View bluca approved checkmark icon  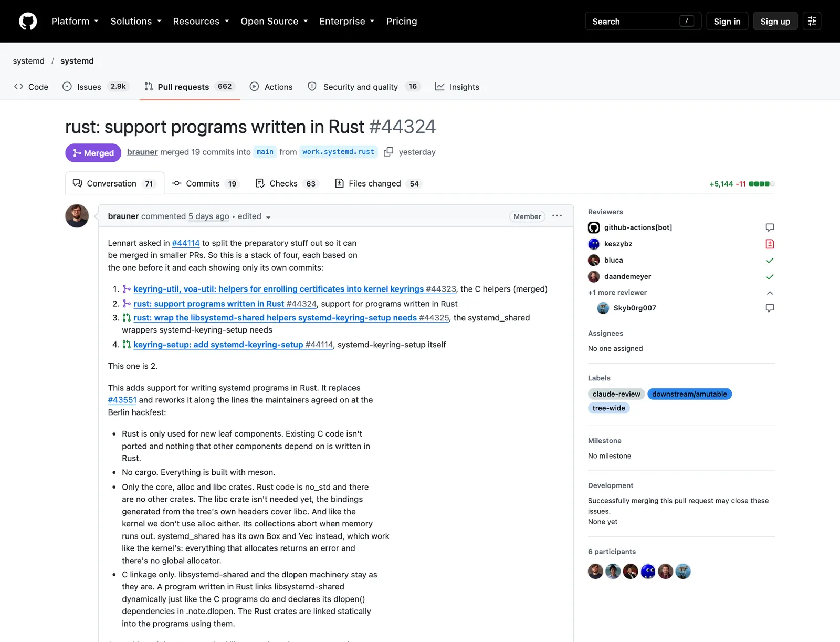(770, 260)
